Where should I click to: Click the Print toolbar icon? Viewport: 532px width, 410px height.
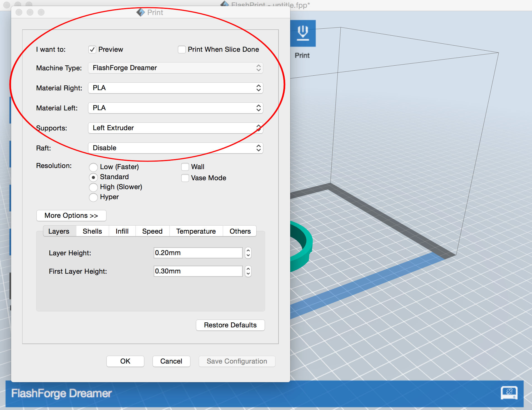coord(303,33)
